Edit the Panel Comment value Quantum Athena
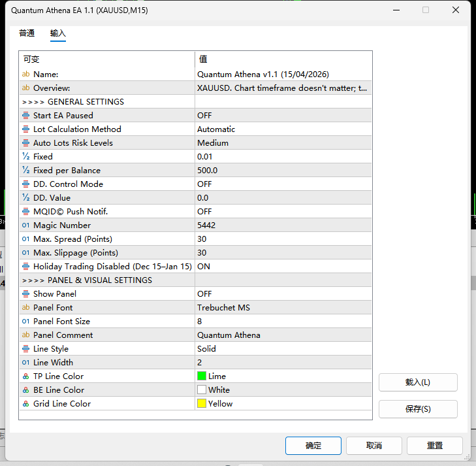 pos(283,335)
